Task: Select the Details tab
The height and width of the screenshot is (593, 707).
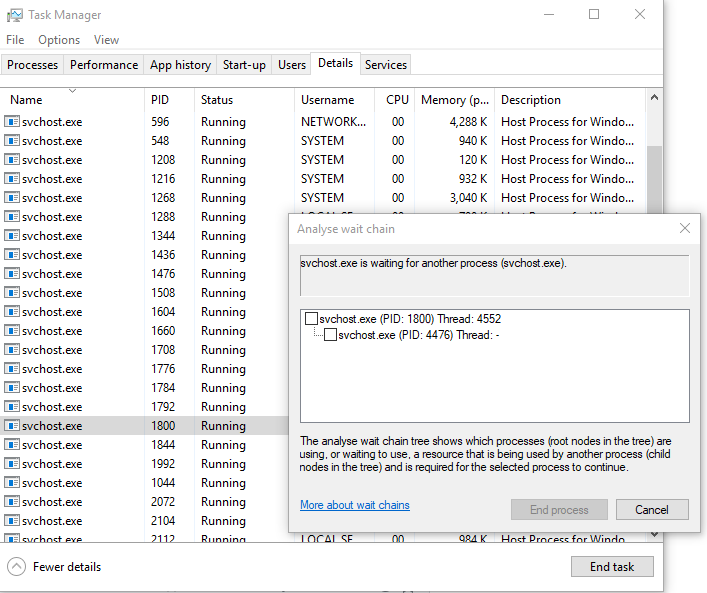Action: [335, 63]
